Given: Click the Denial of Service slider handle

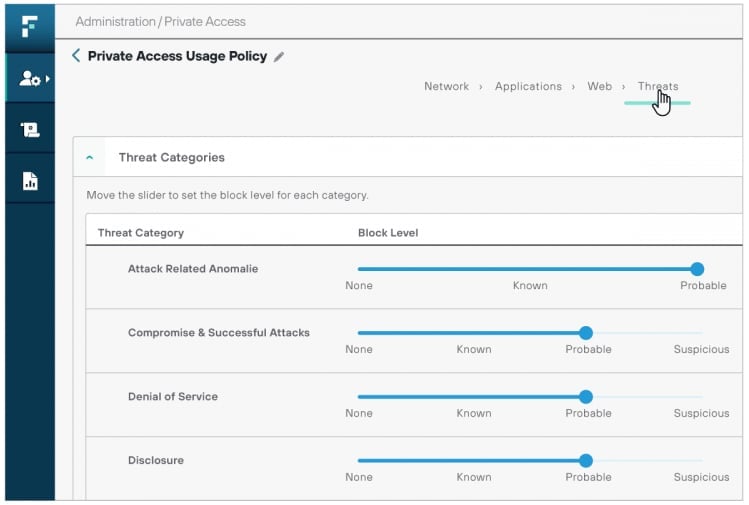Looking at the screenshot, I should (x=586, y=397).
